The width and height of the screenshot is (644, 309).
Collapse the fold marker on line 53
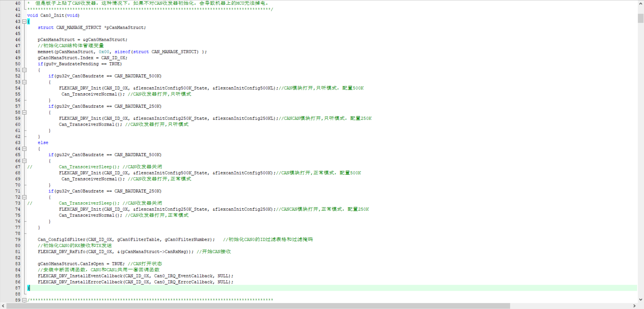25,82
